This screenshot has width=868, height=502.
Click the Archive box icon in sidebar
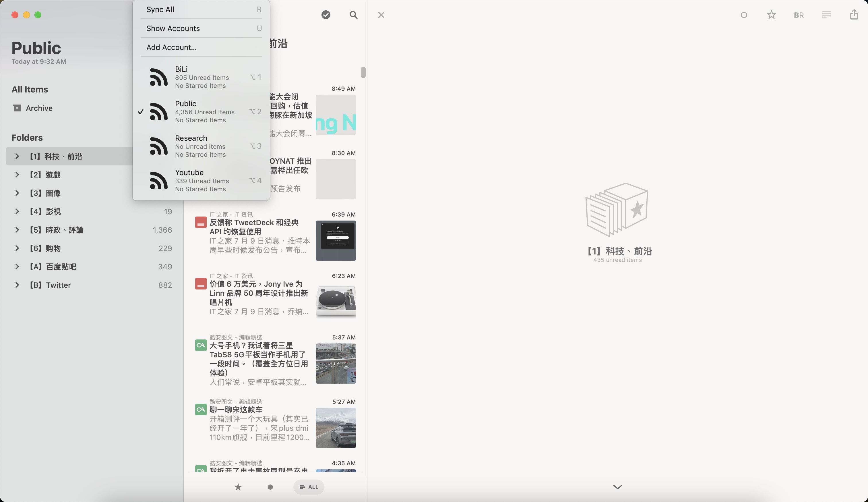(17, 108)
